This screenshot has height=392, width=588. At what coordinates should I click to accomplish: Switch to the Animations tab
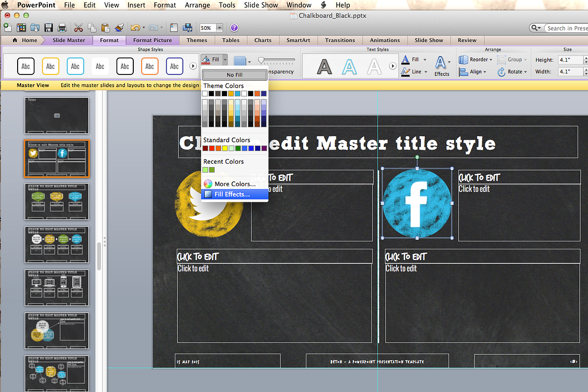tap(385, 40)
